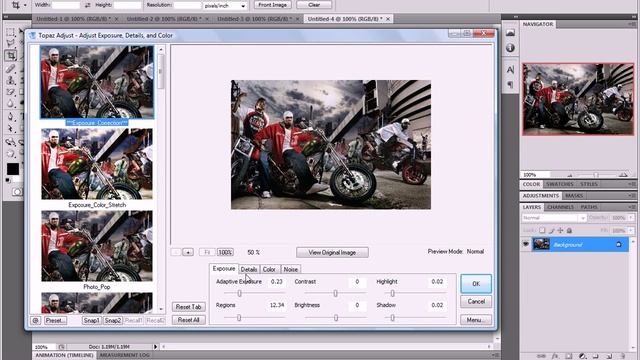Open the Character panel icon
Viewport: 640px width, 360px height.
click(x=510, y=70)
